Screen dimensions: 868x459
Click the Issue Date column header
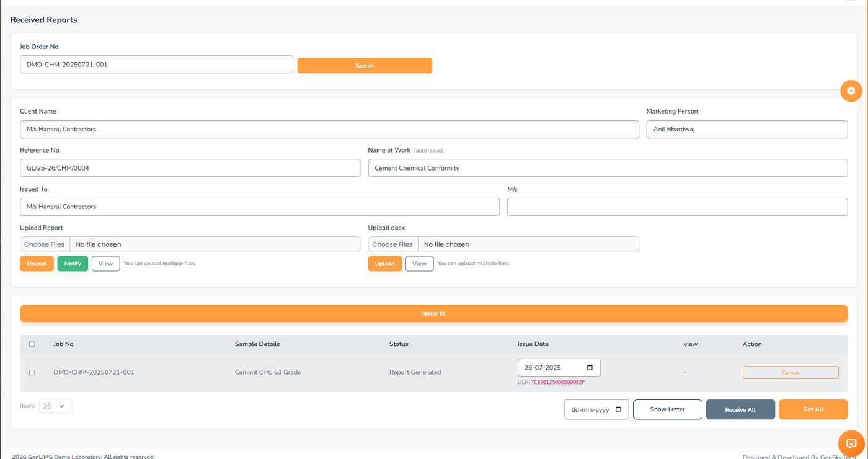533,344
